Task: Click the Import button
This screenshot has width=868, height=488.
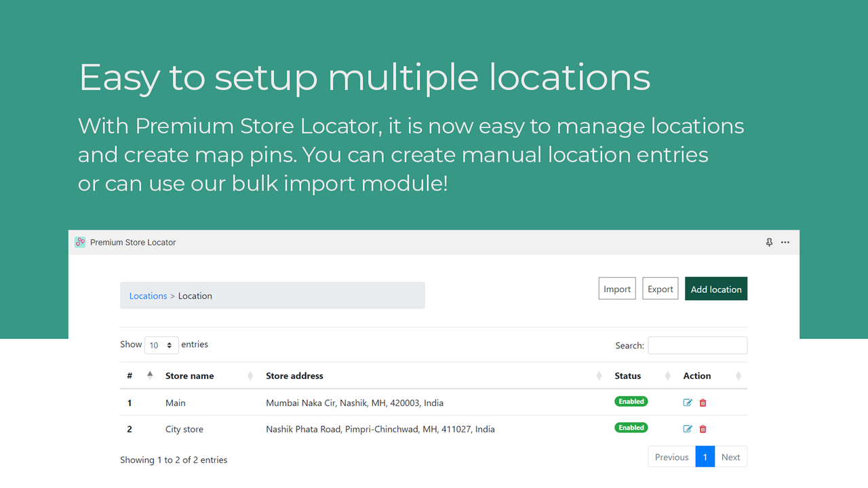Action: click(616, 288)
